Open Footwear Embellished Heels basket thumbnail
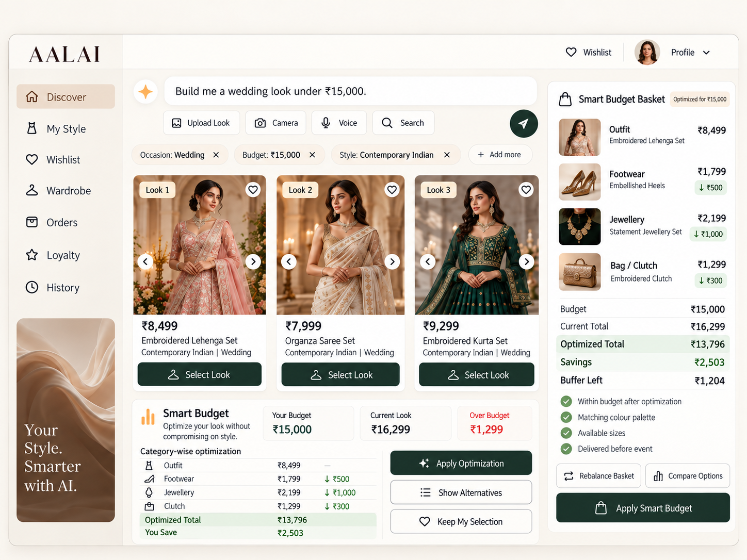747x560 pixels. click(580, 182)
